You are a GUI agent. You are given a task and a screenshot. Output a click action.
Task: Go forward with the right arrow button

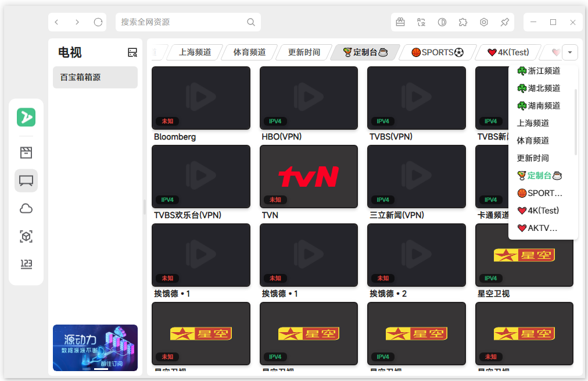point(77,22)
